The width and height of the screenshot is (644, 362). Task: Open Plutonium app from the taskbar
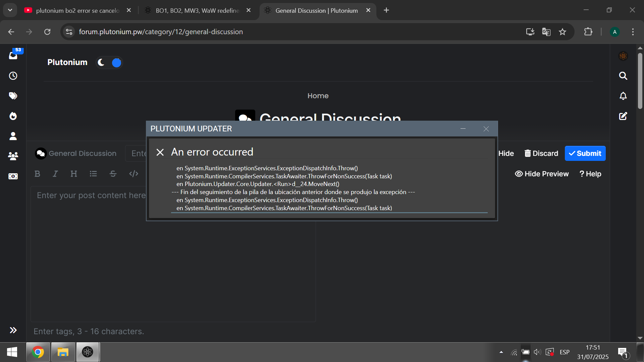(x=88, y=352)
